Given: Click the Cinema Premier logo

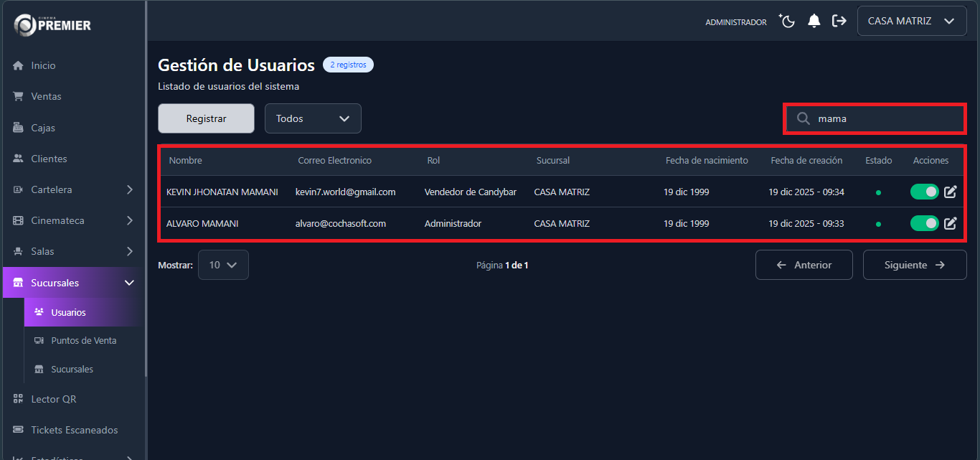Looking at the screenshot, I should (x=52, y=25).
